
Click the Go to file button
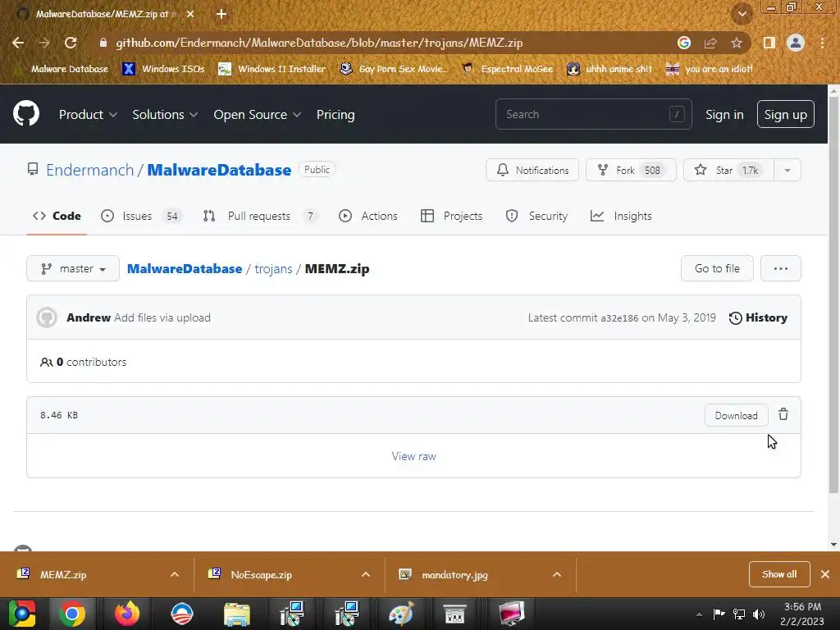click(x=717, y=268)
